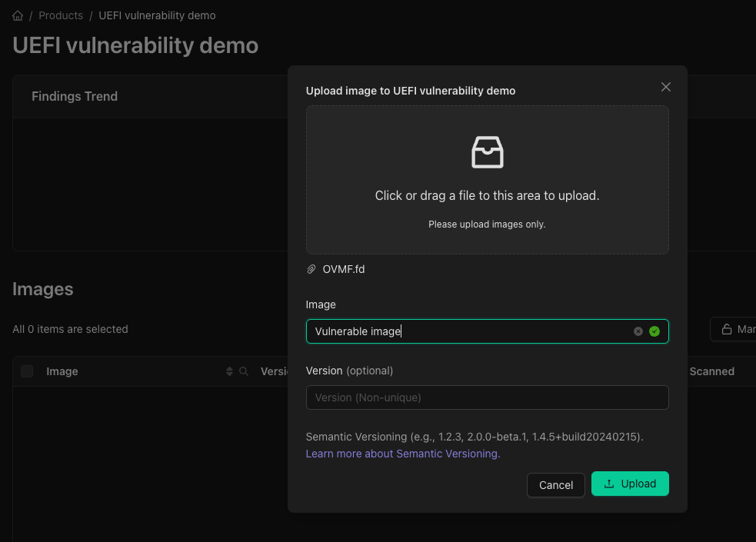
Task: Click the Findings Trend panel header
Action: [75, 96]
